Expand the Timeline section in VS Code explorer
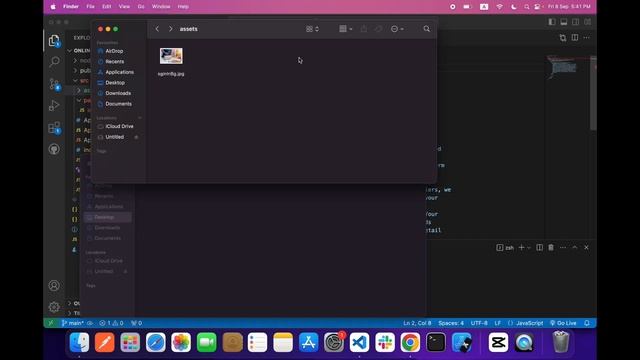640x360 pixels. click(x=70, y=313)
